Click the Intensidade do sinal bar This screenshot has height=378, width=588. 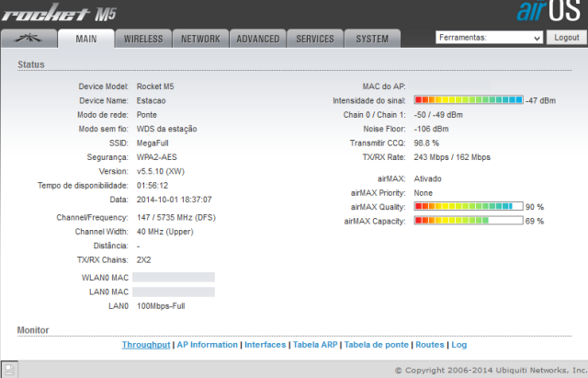tap(469, 100)
